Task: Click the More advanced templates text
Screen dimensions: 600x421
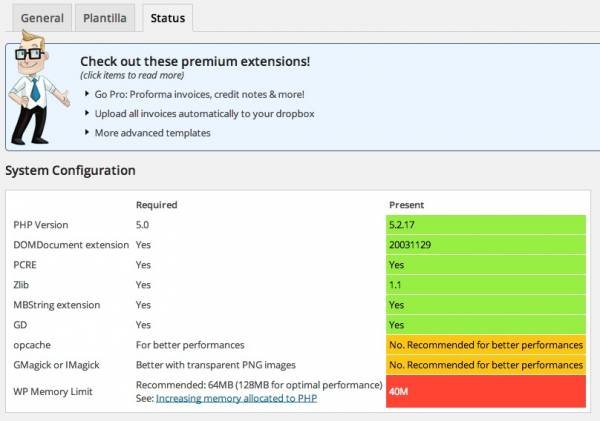Action: [152, 133]
